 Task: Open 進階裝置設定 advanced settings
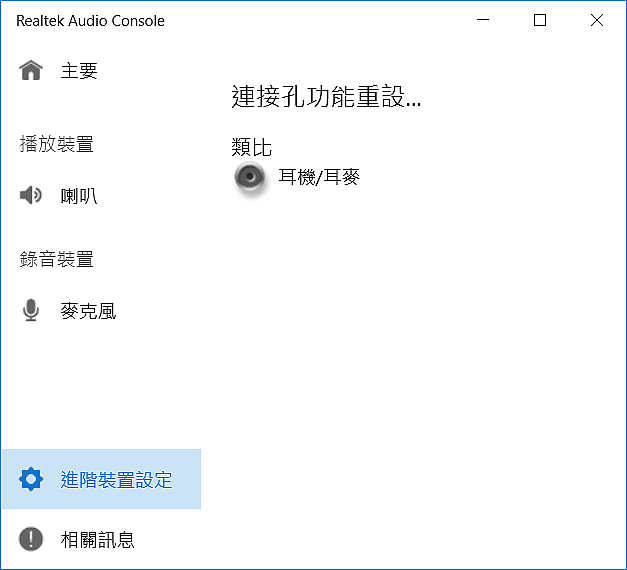[x=102, y=479]
